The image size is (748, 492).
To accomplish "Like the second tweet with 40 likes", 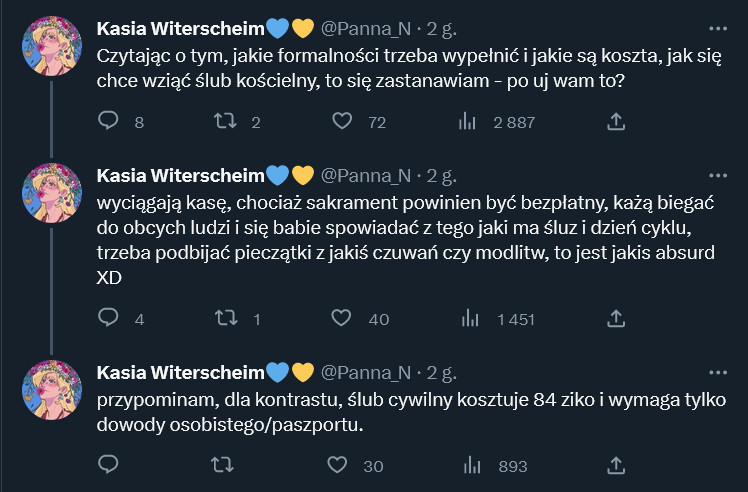I will click(342, 319).
